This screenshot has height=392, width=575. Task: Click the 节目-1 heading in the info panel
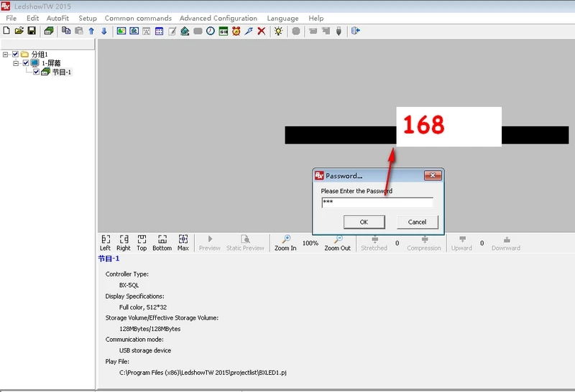pos(109,258)
